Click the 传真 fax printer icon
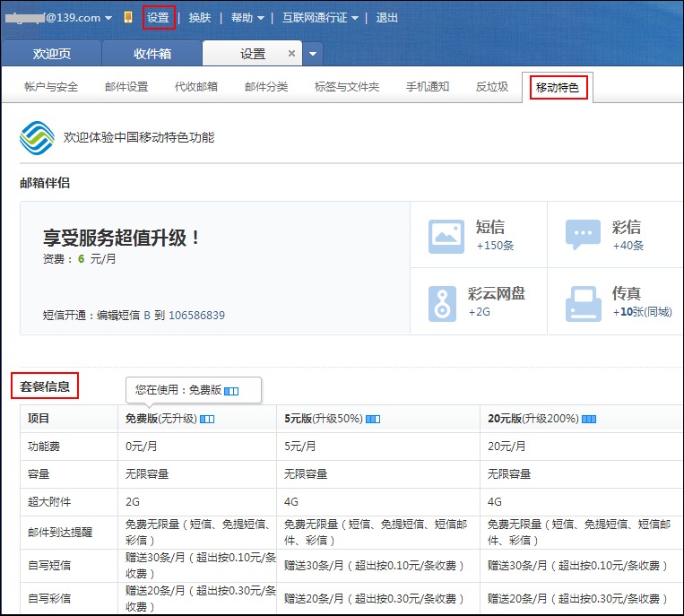Image resolution: width=684 pixels, height=616 pixels. click(x=583, y=303)
